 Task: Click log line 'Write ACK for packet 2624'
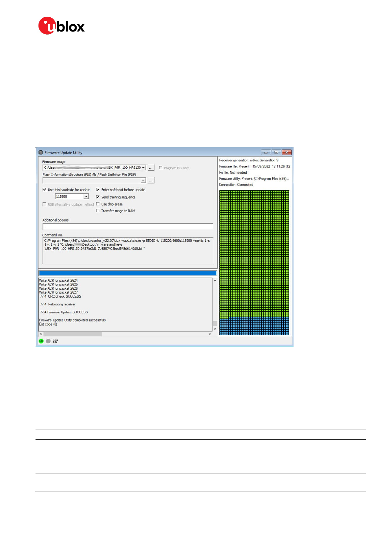point(59,280)
